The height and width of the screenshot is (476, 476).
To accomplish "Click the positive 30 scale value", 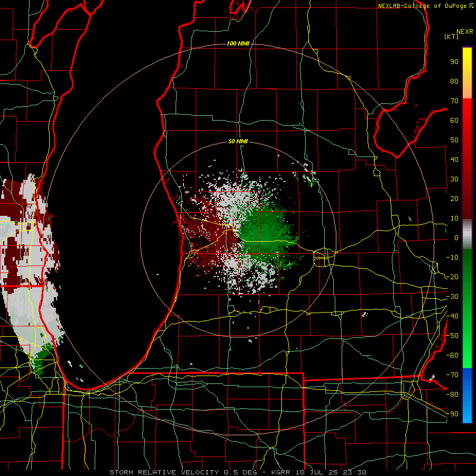I will click(454, 179).
